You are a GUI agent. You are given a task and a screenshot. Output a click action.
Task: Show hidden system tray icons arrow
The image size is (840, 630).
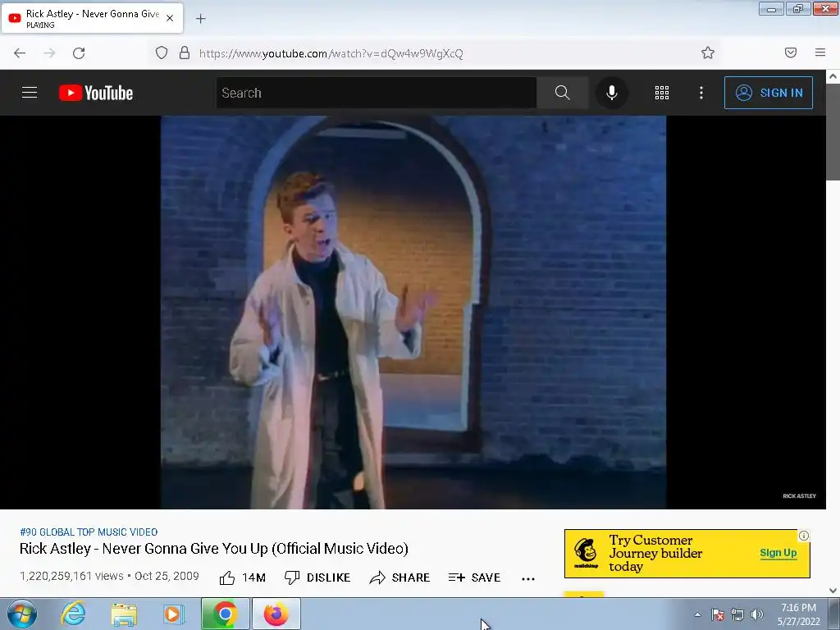[697, 614]
